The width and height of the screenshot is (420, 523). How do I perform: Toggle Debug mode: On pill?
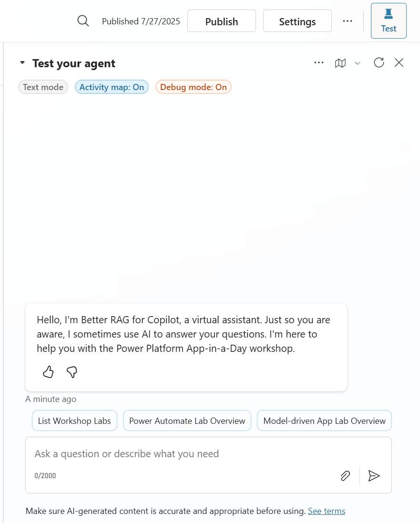pyautogui.click(x=194, y=87)
